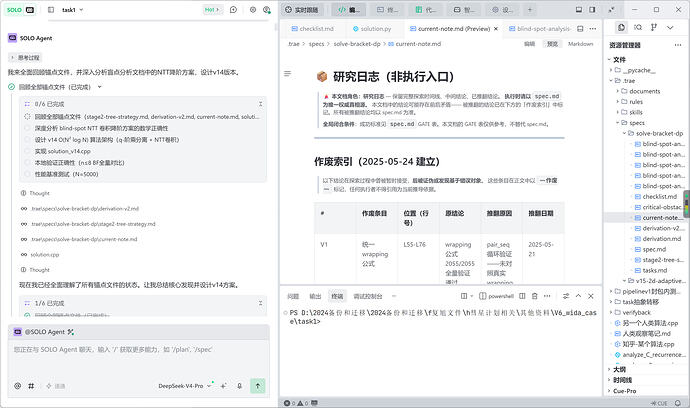Open the Explorer files icon in right sidebar
690x408 pixels.
click(621, 27)
